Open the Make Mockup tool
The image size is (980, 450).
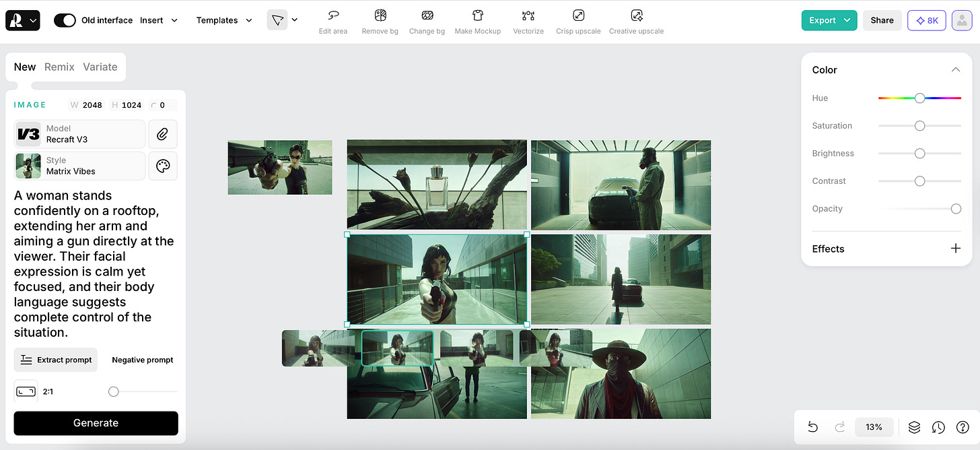coord(478,22)
